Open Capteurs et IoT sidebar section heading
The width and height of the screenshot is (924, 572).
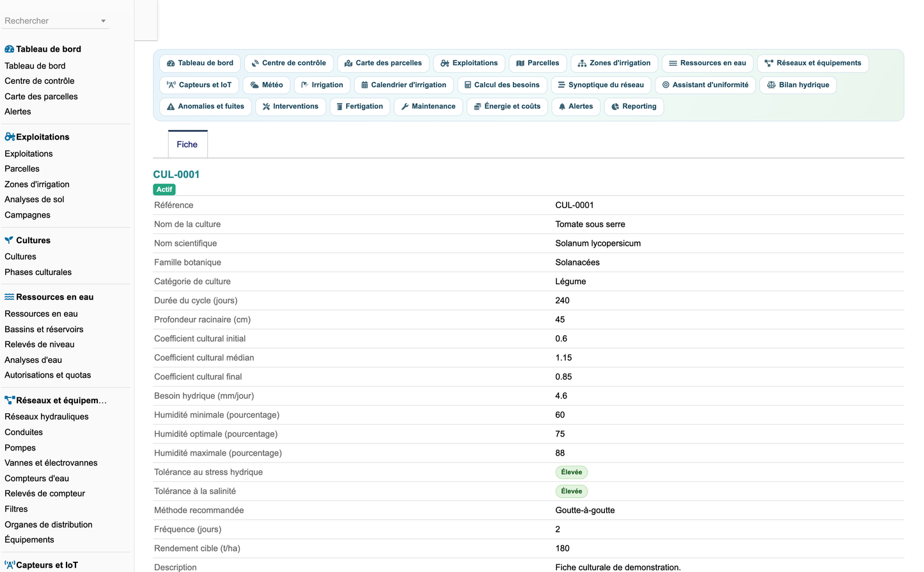[47, 565]
